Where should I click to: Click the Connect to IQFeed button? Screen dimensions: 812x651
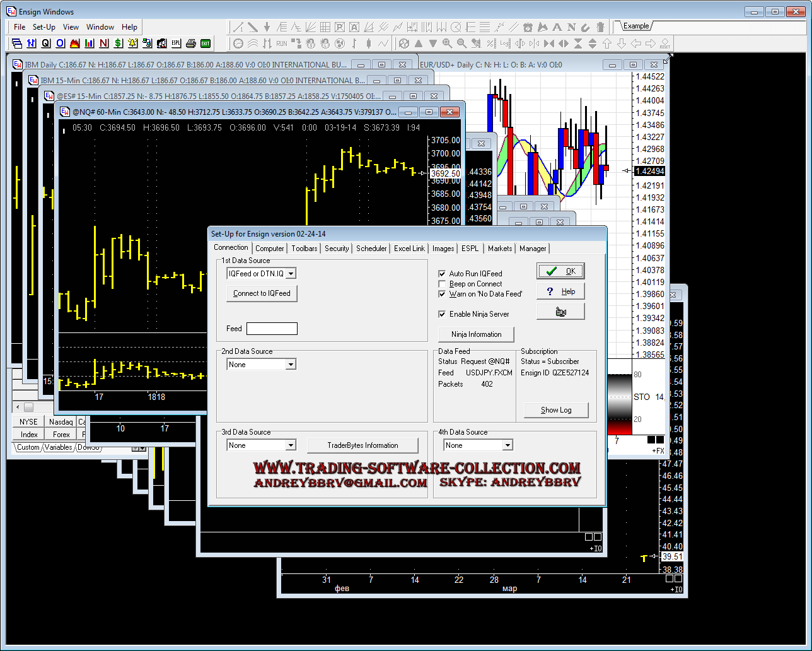[x=262, y=293]
